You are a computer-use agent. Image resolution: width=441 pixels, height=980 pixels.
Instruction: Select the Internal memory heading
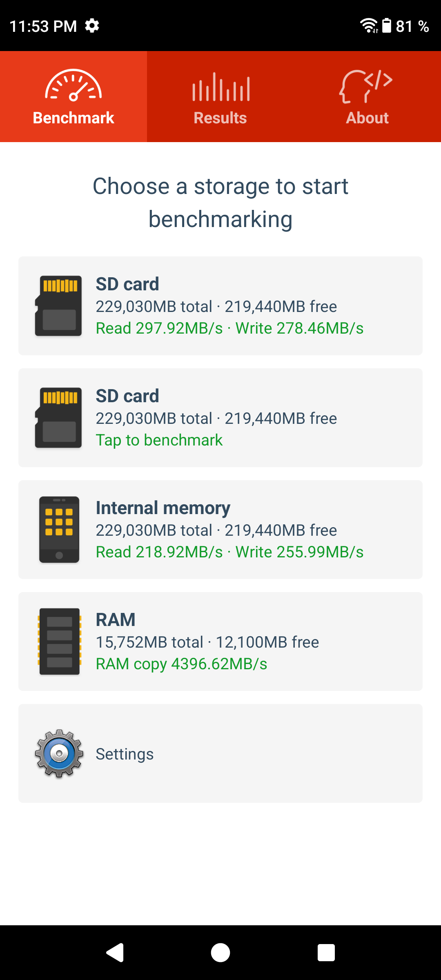click(x=163, y=508)
